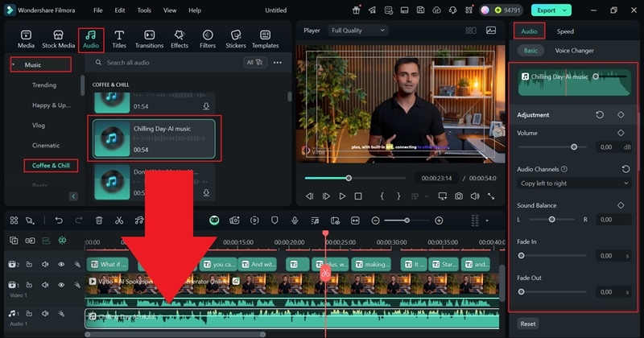Mute the Video 1 track
Image resolution: width=644 pixels, height=338 pixels.
pos(45,285)
